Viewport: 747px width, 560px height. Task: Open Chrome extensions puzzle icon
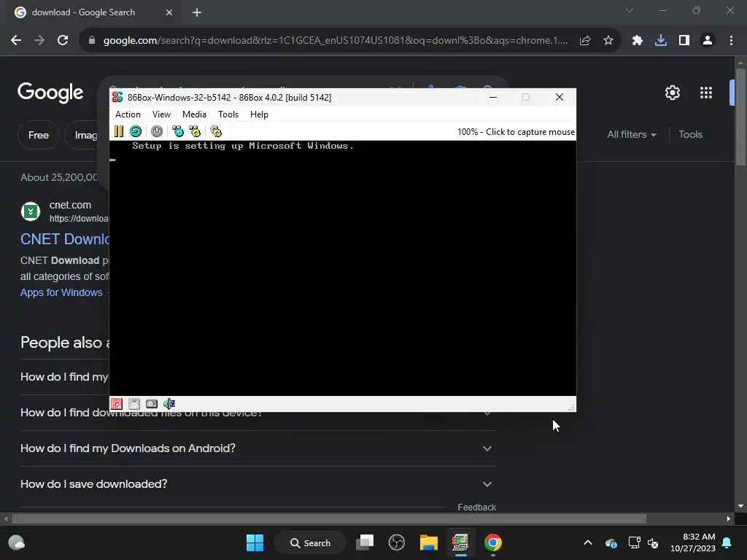click(x=638, y=41)
